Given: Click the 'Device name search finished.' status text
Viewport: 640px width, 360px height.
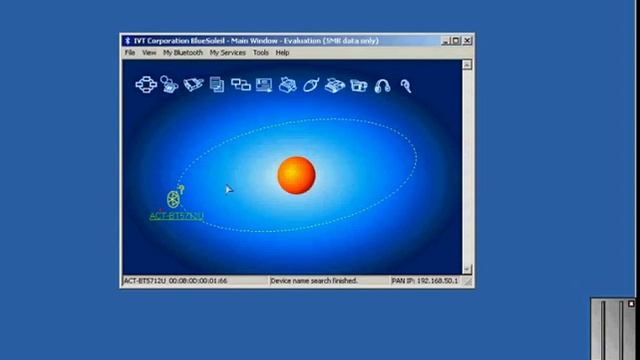Looking at the screenshot, I should 314,281.
